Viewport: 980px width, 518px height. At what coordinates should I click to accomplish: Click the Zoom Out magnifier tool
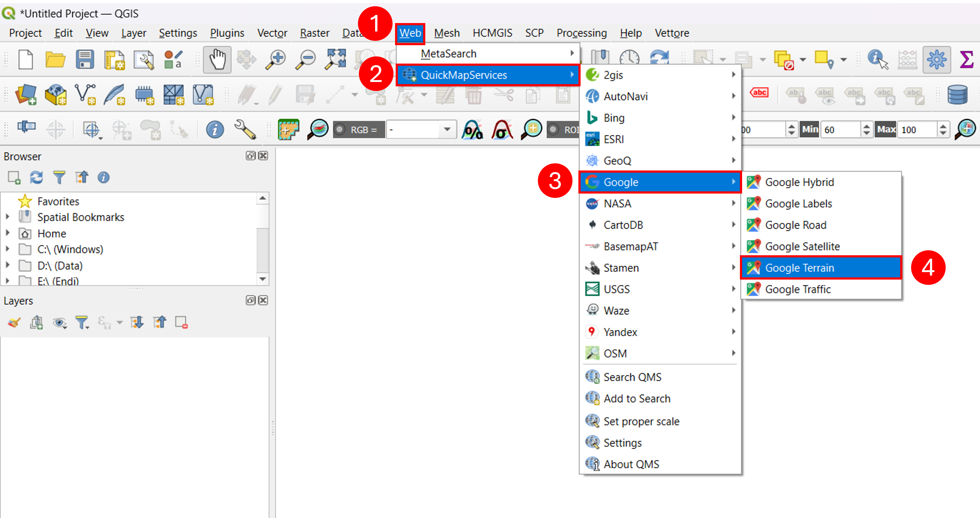[306, 60]
